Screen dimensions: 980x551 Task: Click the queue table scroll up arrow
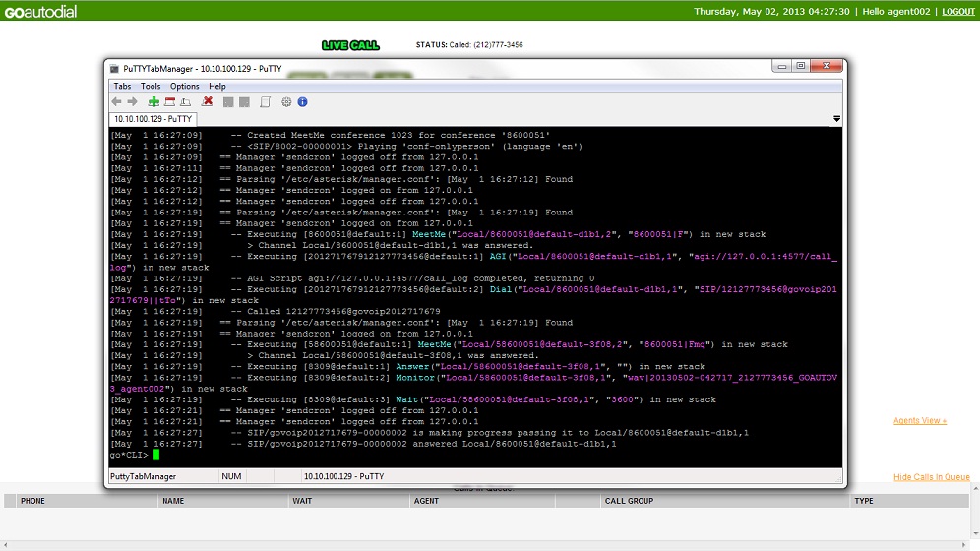[975, 489]
